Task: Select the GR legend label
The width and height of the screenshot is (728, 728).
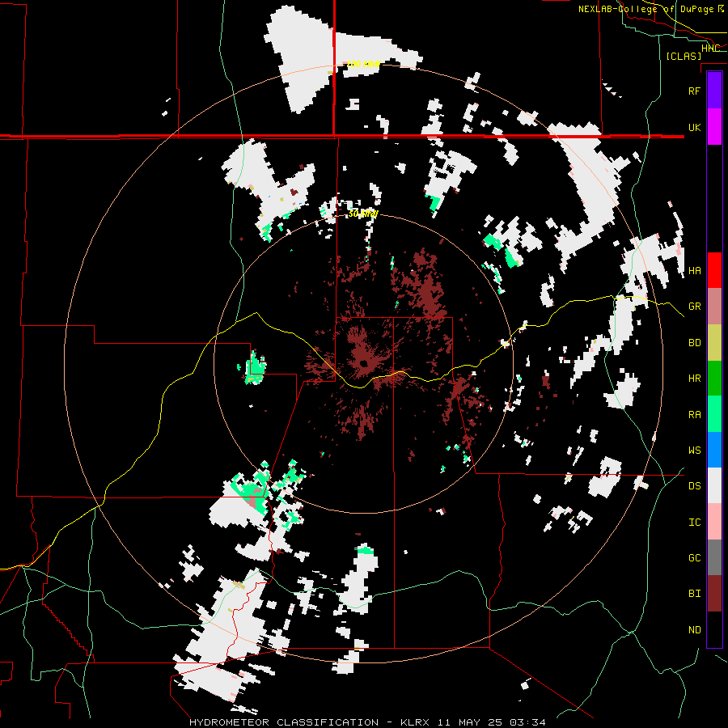Action: pyautogui.click(x=694, y=307)
